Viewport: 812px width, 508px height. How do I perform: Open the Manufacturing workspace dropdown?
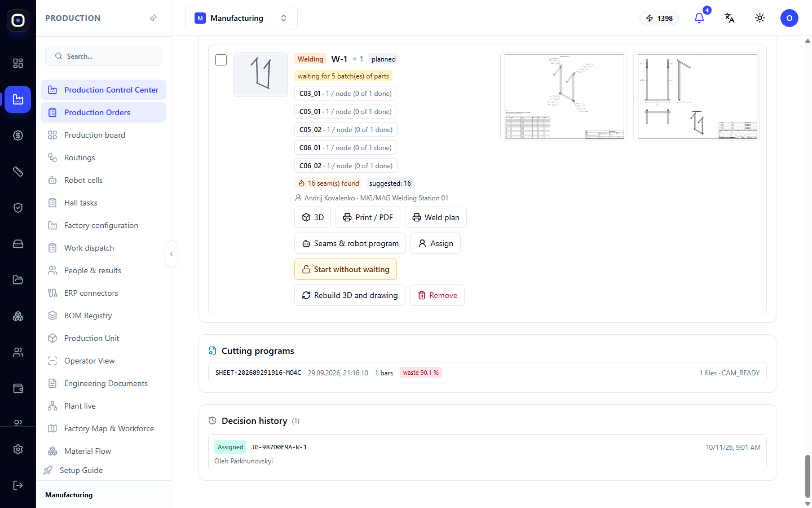pyautogui.click(x=241, y=18)
